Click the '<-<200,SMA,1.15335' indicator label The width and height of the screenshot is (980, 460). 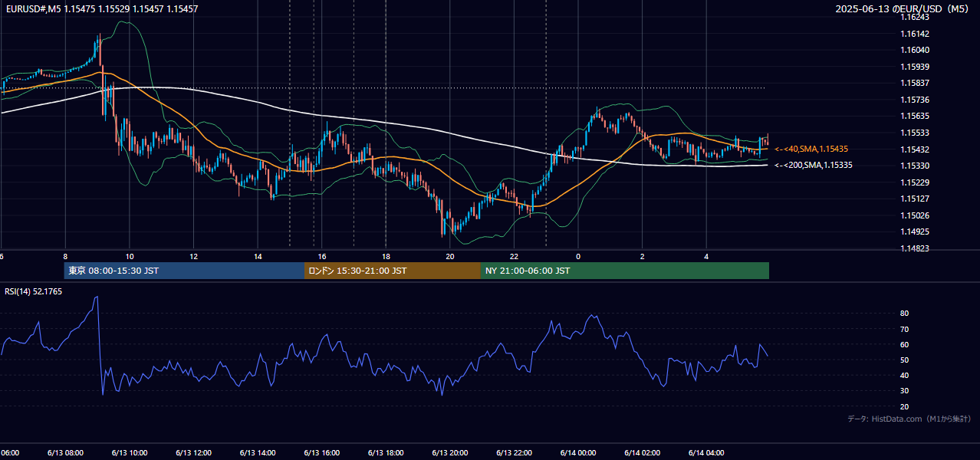pos(814,165)
